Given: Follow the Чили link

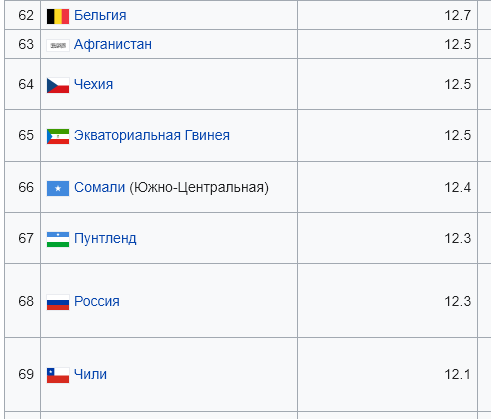Looking at the screenshot, I should click(90, 374).
